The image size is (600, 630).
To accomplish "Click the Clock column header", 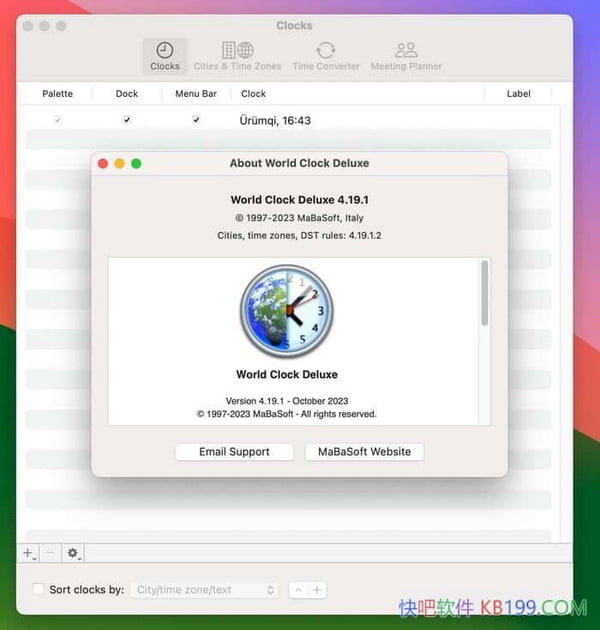I will point(254,94).
